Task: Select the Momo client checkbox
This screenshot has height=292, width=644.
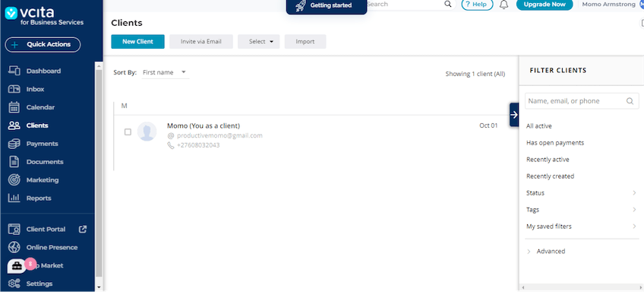Action: tap(128, 132)
